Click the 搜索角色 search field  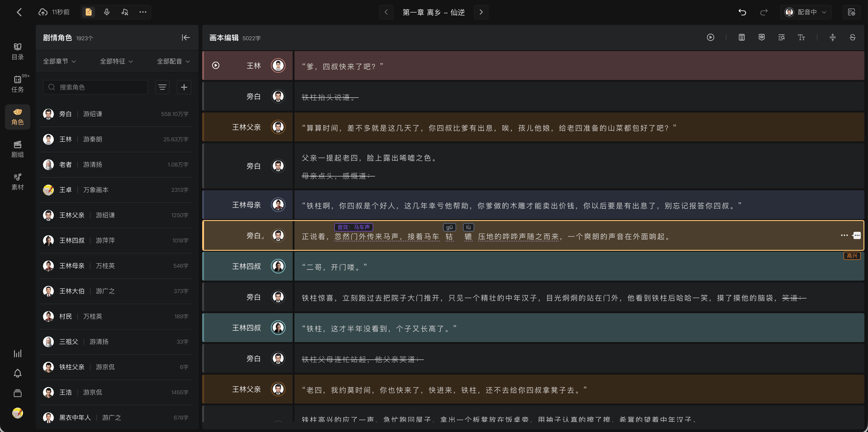[x=95, y=87]
